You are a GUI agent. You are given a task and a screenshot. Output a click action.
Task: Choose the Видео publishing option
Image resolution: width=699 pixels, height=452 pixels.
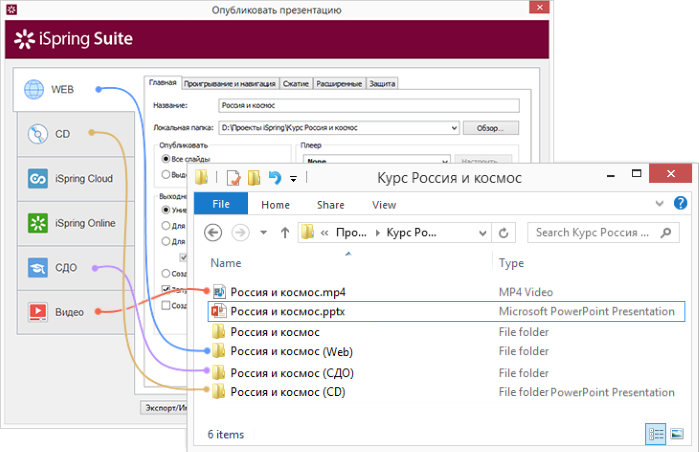coord(76,312)
